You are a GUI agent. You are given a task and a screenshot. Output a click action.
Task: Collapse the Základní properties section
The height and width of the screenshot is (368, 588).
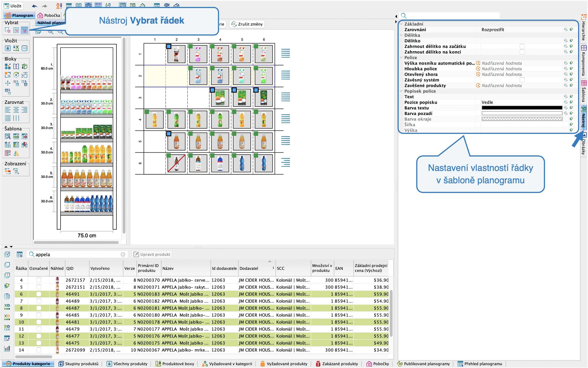pos(401,24)
